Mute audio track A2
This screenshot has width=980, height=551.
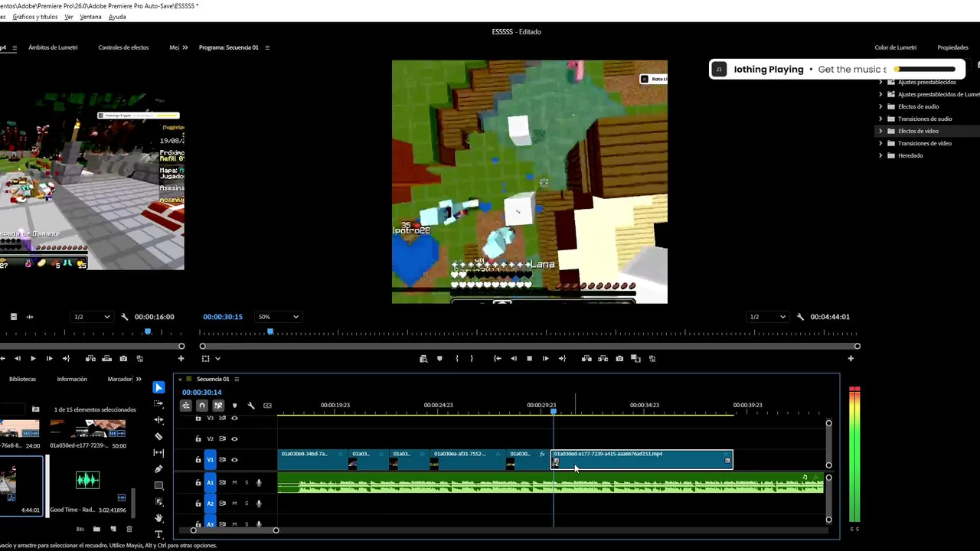tap(234, 504)
